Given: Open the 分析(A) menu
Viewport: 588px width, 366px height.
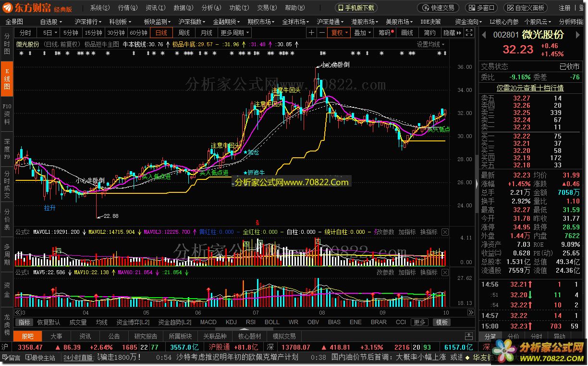Looking at the screenshot, I should (210, 8).
